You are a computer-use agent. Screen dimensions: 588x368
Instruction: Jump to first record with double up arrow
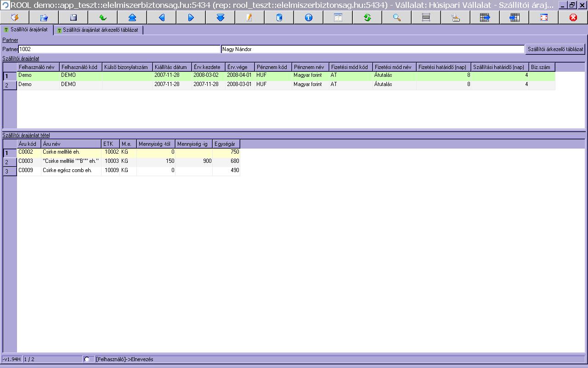tap(132, 17)
